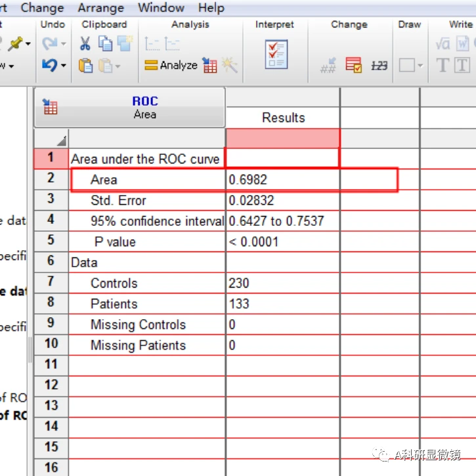Click the analysis table icon beside Analyze
This screenshot has height=476, width=476.
click(x=209, y=65)
